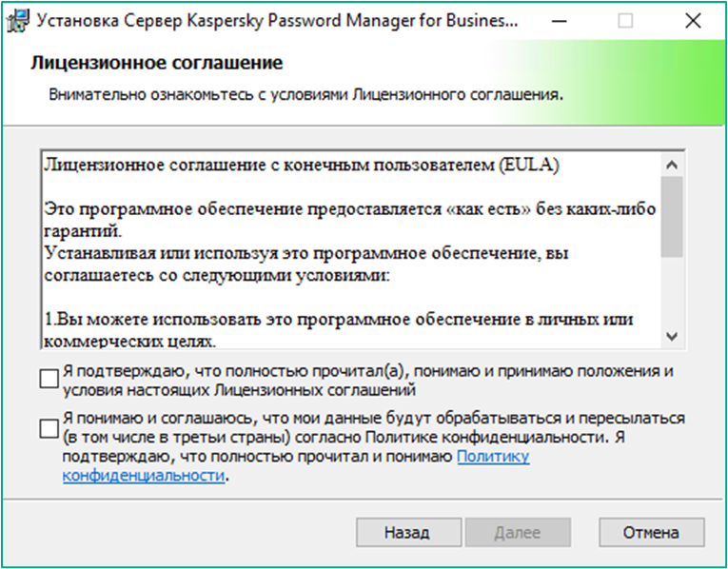
Task: Click label text 'Я понимаю и соглашаюсь'
Action: click(159, 418)
